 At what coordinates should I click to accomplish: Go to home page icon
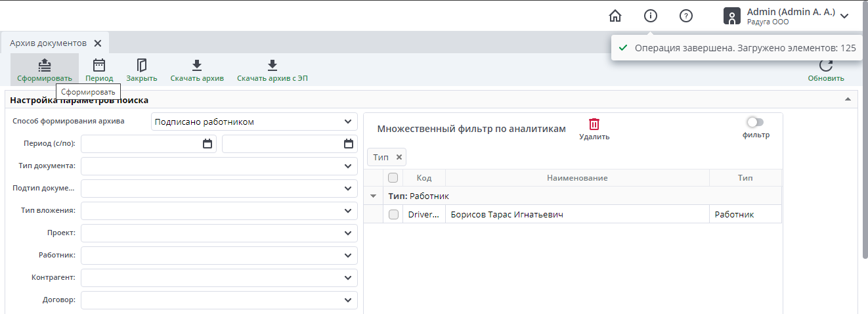tap(615, 16)
